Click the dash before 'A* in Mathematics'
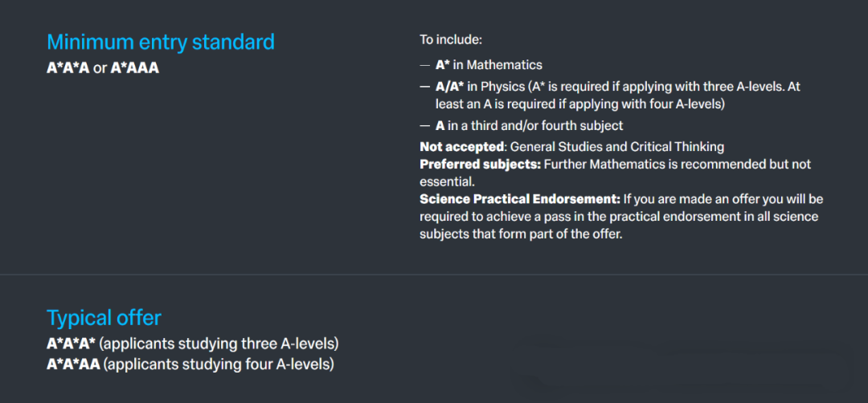Viewport: 868px width, 403px height. pos(424,65)
